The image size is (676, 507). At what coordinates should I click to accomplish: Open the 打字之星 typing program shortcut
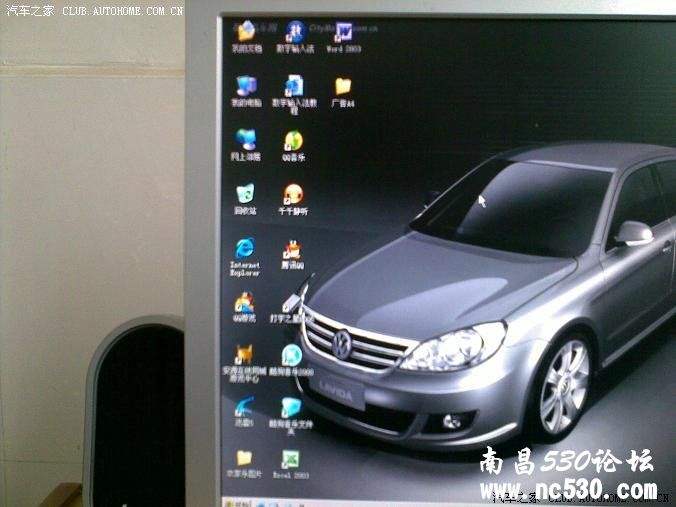(x=292, y=302)
